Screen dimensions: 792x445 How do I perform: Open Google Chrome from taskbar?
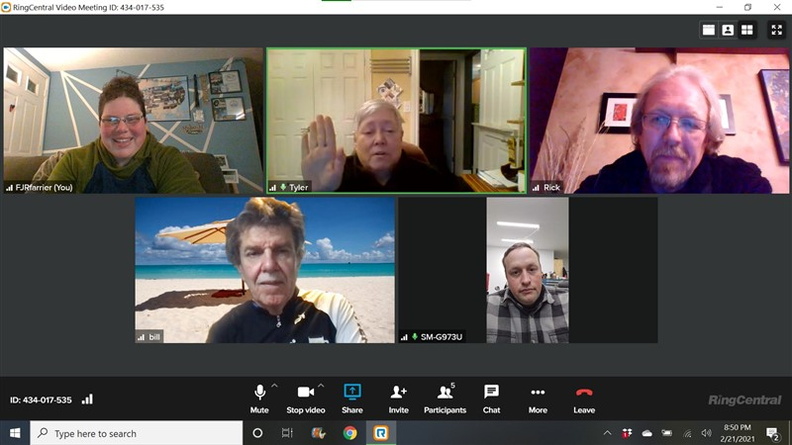pyautogui.click(x=350, y=433)
